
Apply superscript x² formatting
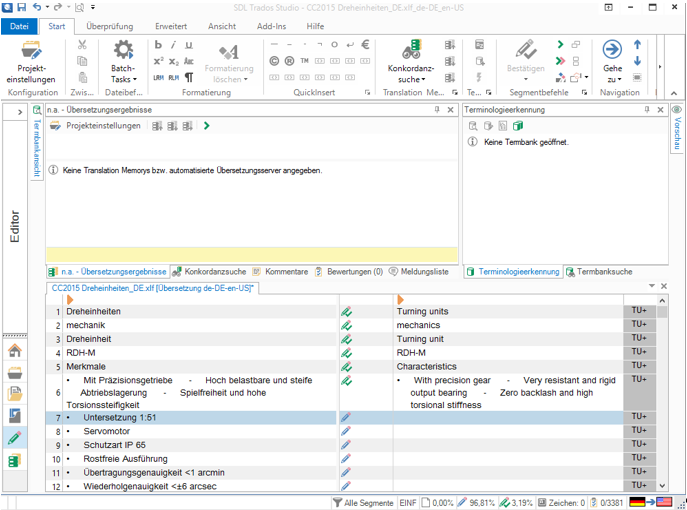tap(158, 61)
